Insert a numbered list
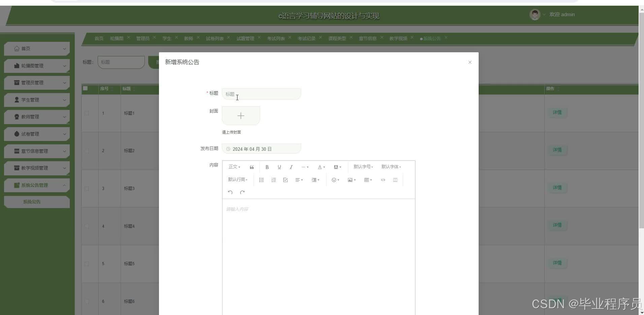This screenshot has height=315, width=644. (x=273, y=180)
